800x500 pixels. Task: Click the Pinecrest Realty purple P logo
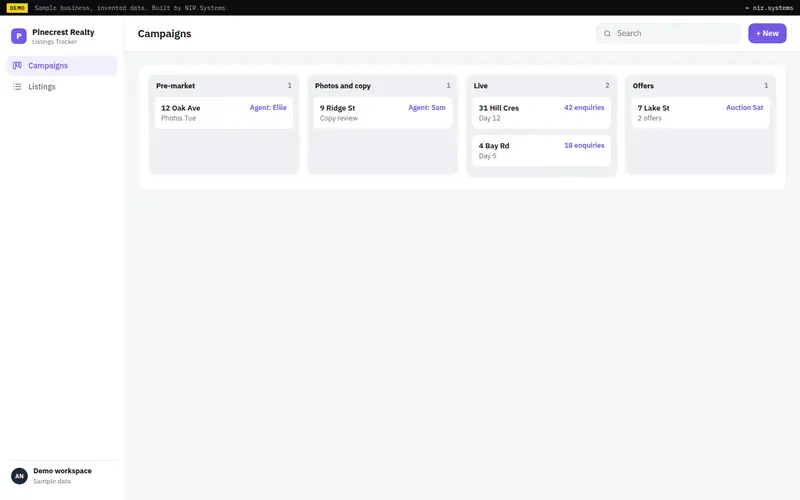point(19,36)
